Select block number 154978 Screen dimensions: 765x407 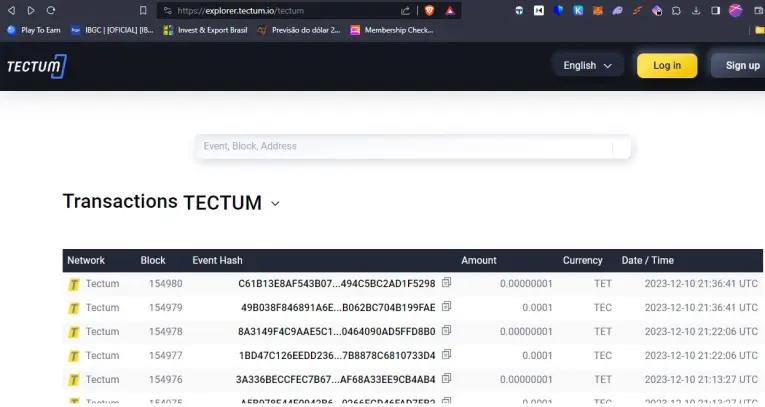coord(165,331)
